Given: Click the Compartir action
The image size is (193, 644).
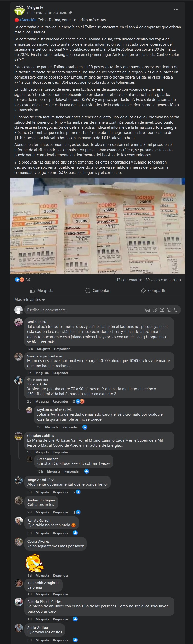Looking at the screenshot, I should (153, 290).
